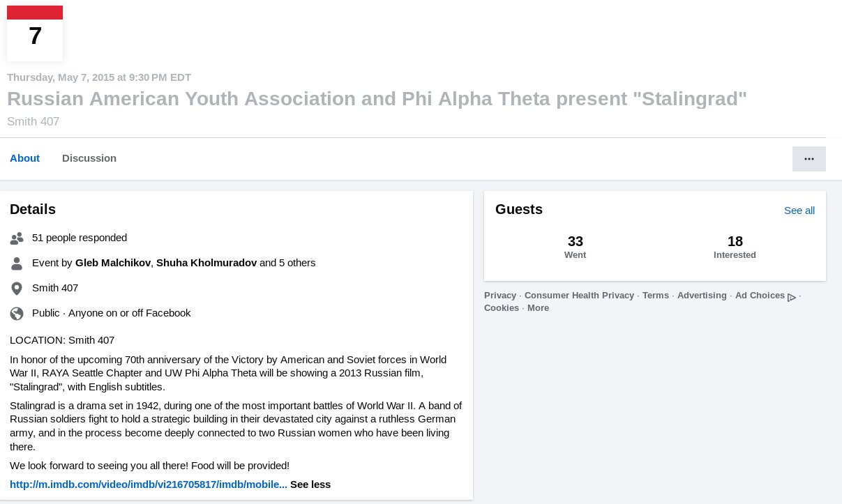Switch to the Discussion tab
842x504 pixels.
(x=89, y=158)
